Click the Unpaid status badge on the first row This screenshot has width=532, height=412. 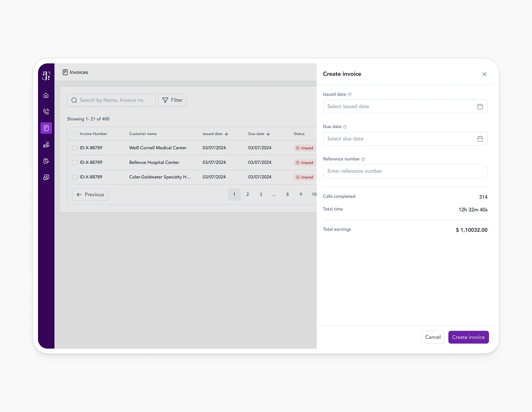point(304,148)
